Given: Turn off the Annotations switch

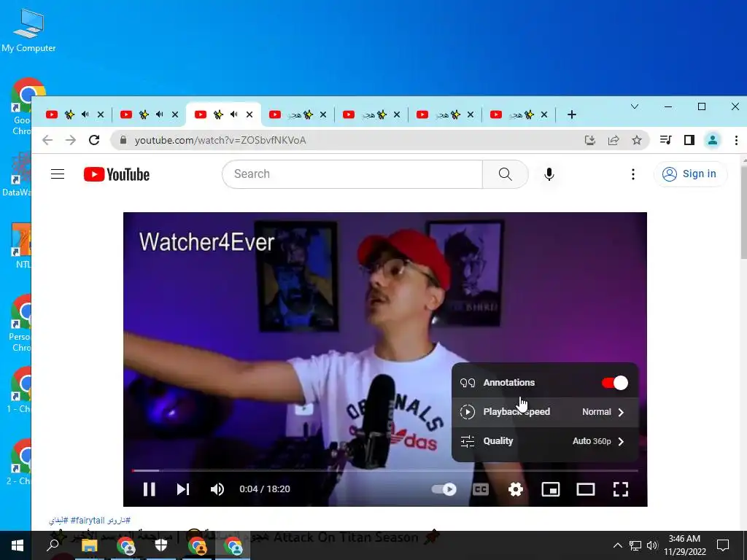Looking at the screenshot, I should click(614, 383).
